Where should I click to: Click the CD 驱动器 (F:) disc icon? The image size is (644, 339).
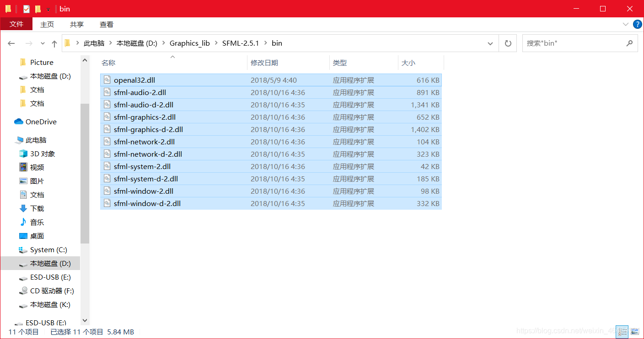coord(23,291)
